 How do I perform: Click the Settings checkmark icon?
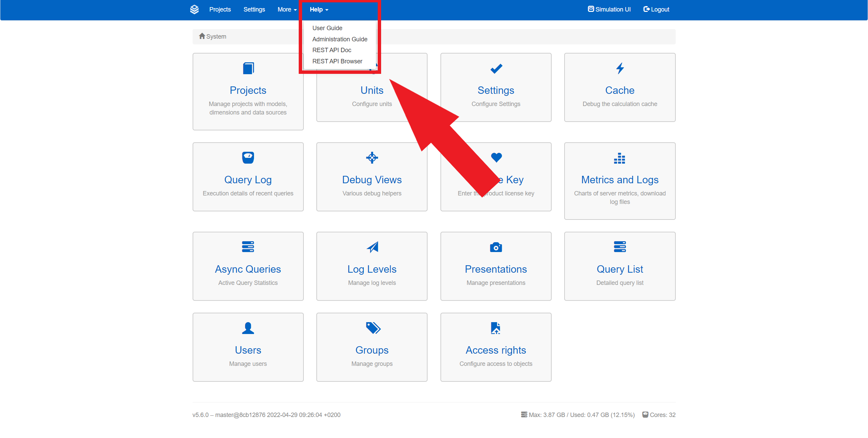pos(496,68)
